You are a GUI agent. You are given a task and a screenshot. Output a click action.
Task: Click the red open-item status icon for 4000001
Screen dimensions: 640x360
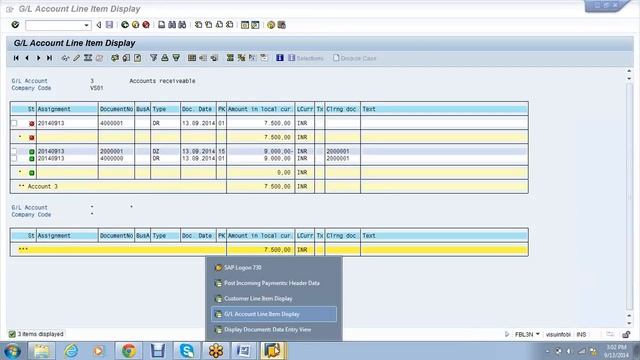click(31, 123)
